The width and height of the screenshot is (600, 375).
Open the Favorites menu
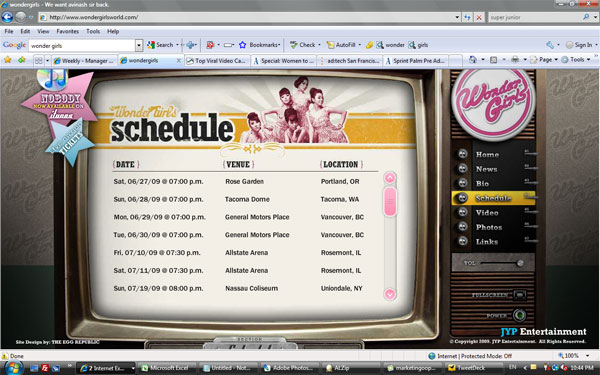point(68,31)
